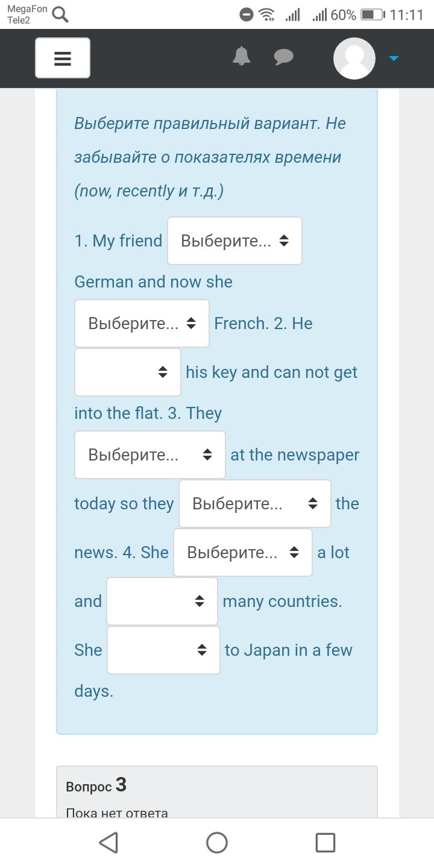Tap the search magnifier in status bar
The image size is (434, 868).
pyautogui.click(x=60, y=14)
